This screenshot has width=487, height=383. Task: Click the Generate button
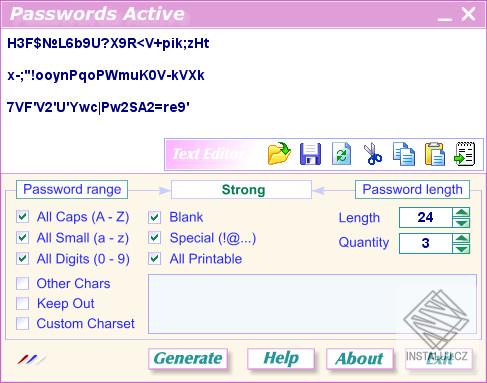click(x=188, y=359)
